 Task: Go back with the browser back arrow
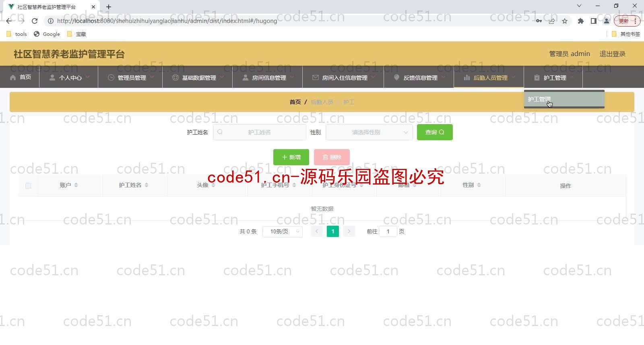pos(9,21)
